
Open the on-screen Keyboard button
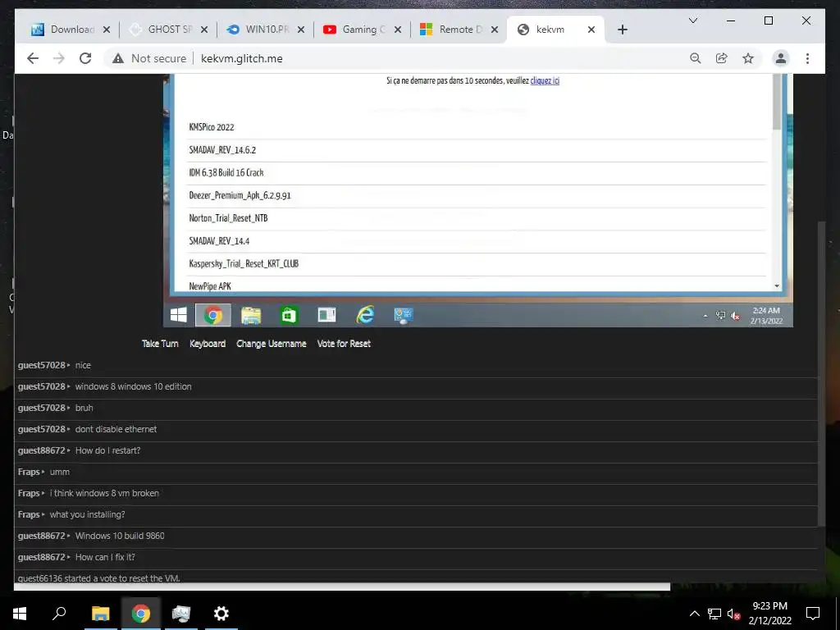click(x=208, y=344)
